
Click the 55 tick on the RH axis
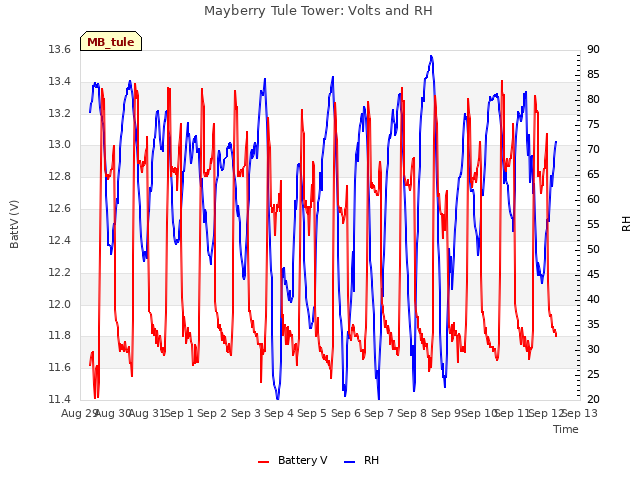click(593, 224)
